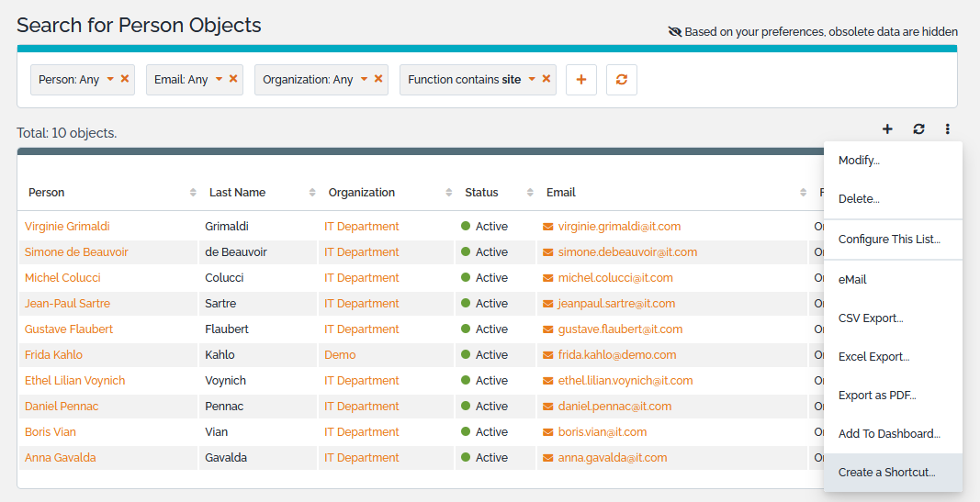Viewport: 980px width, 502px height.
Task: Click envelope icon next to virginie.grimaldi@it.com
Action: pyautogui.click(x=548, y=227)
